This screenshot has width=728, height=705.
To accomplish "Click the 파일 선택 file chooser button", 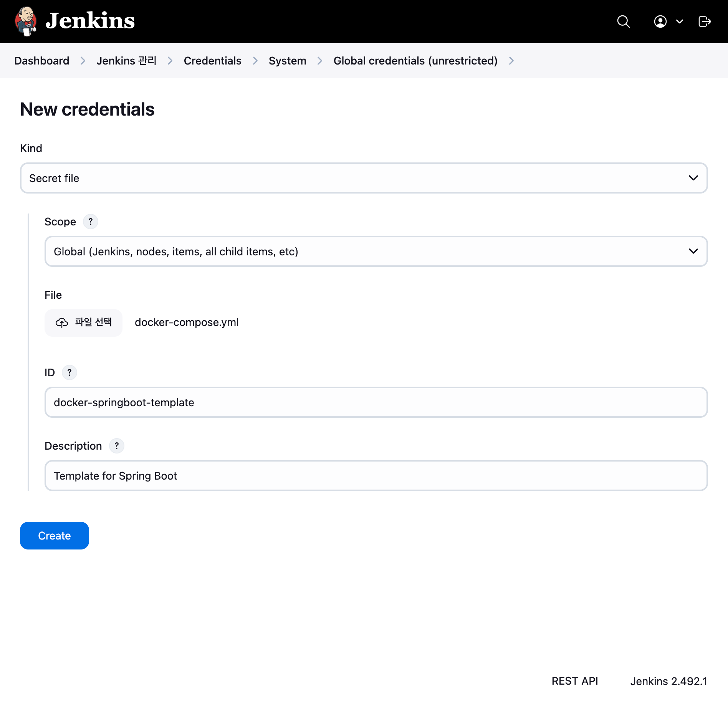I will [83, 323].
